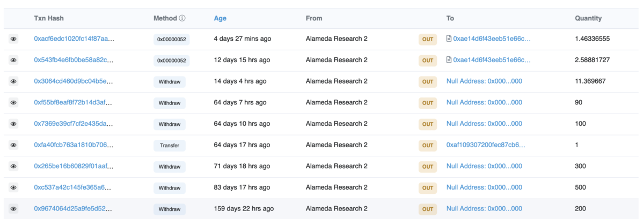Viewport: 644px width, 219px height.
Task: Click Alameda Research 2 in the 71 days row
Action: pyautogui.click(x=336, y=167)
